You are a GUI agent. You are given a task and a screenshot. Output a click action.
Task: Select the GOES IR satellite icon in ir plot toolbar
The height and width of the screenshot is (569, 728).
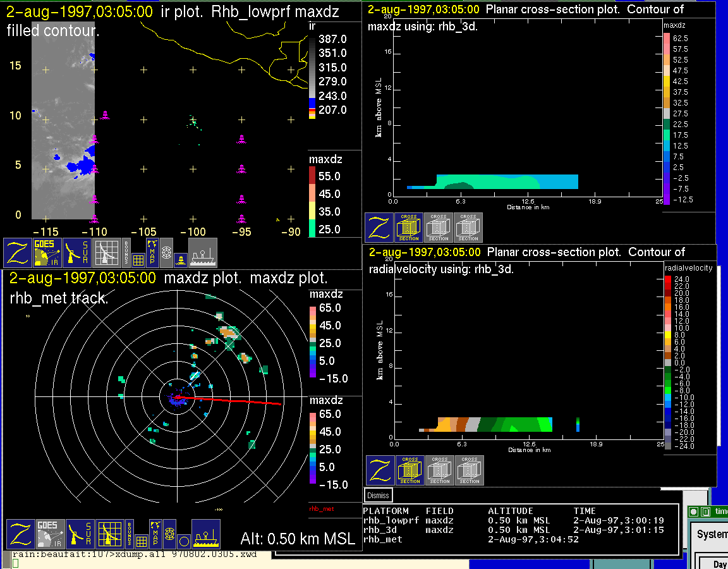click(x=48, y=253)
